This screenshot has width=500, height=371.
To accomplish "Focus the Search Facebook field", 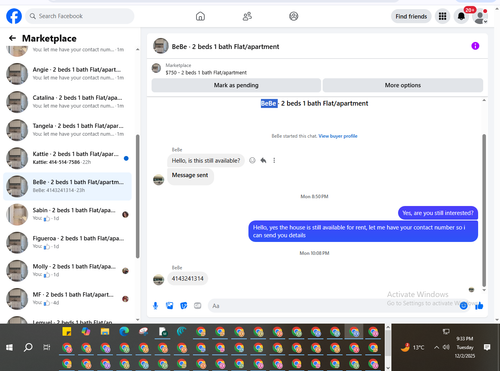I will click(80, 16).
